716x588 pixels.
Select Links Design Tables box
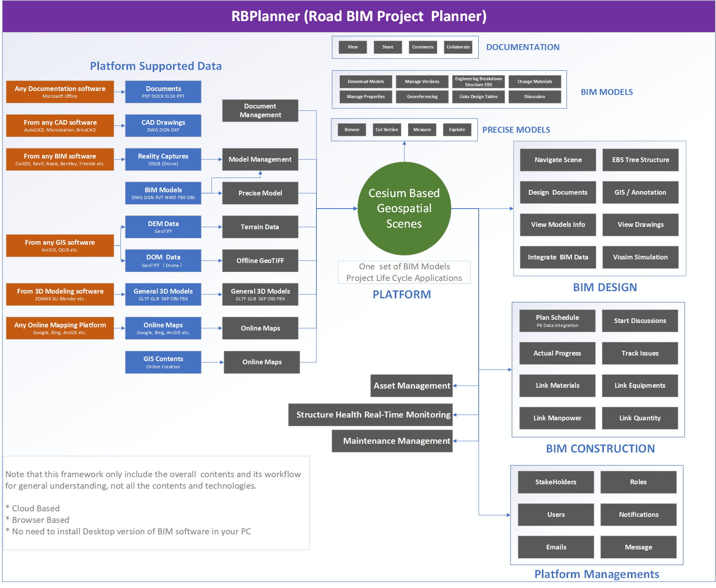[x=479, y=97]
